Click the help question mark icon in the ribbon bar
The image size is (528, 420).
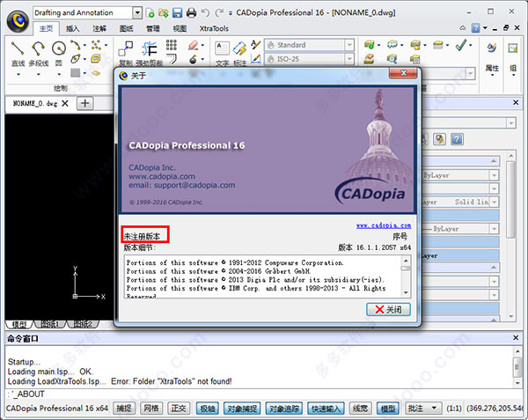click(475, 27)
